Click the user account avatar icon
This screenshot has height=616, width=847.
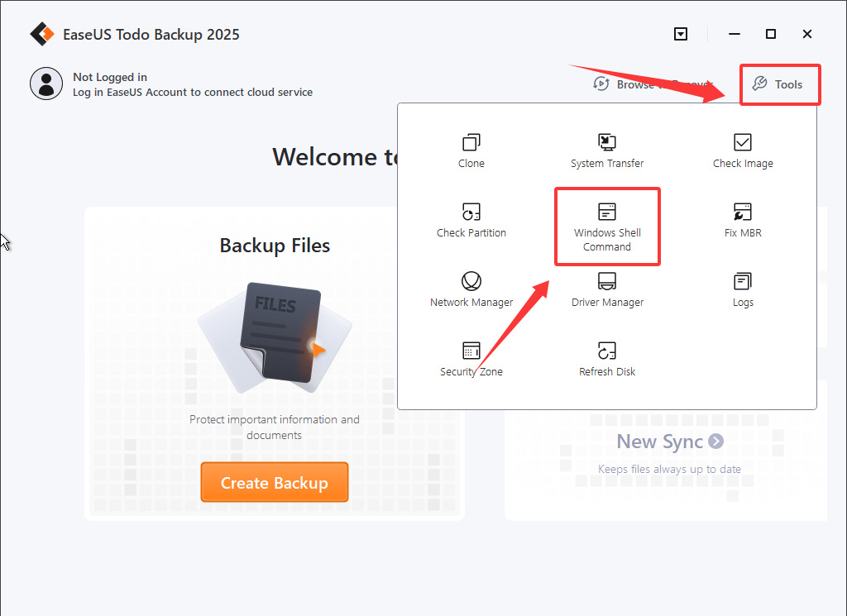46,84
